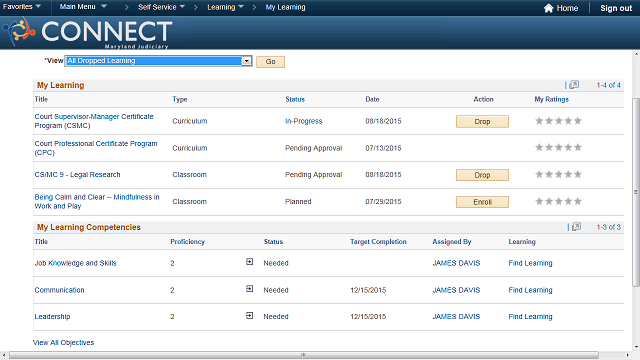This screenshot has width=640, height=360.
Task: Click proficiency detail icon for Job Knowledge
Action: click(249, 262)
